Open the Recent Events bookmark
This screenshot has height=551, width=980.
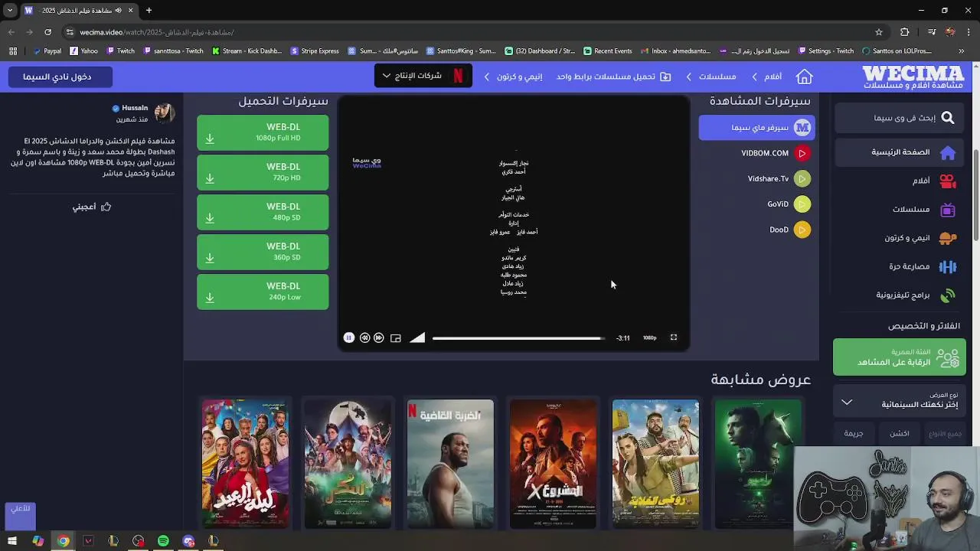(x=608, y=51)
